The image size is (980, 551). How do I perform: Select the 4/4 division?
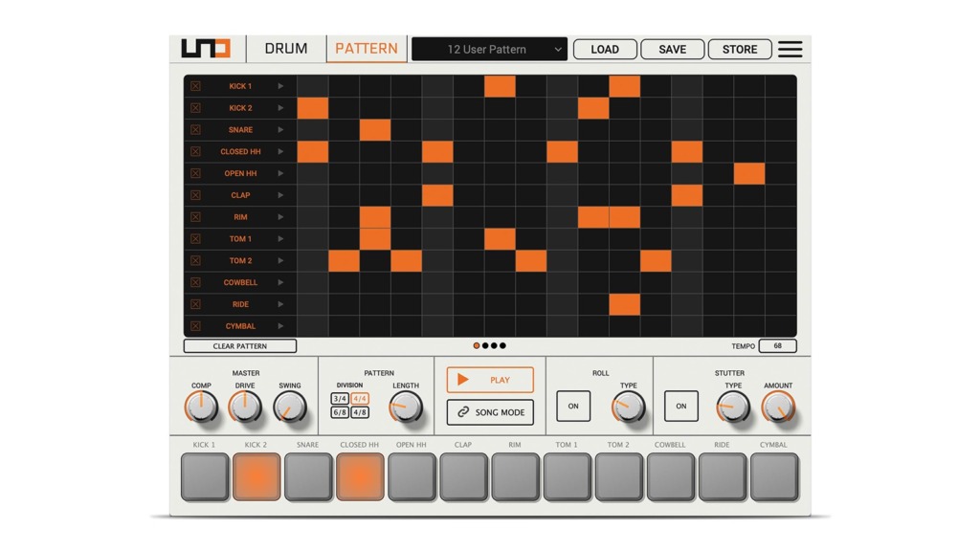click(x=360, y=399)
